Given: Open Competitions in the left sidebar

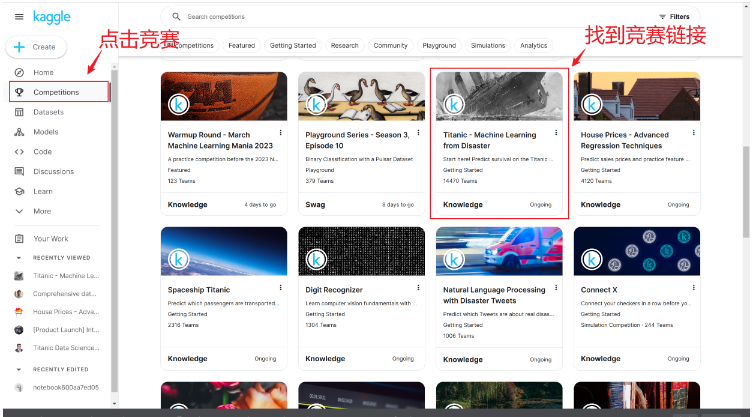Looking at the screenshot, I should click(56, 92).
